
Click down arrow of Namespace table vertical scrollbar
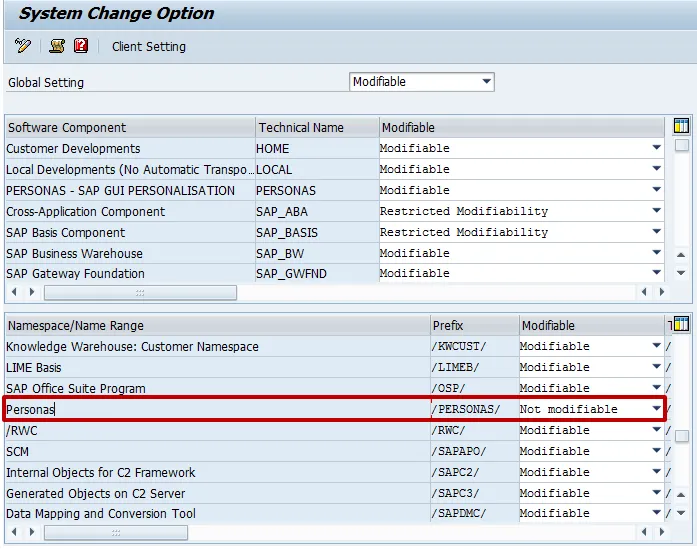click(682, 513)
